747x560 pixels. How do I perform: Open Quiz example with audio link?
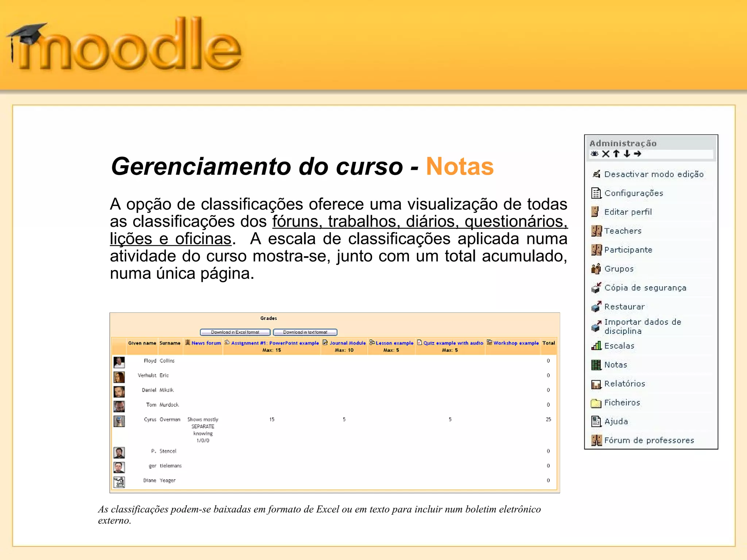click(453, 343)
